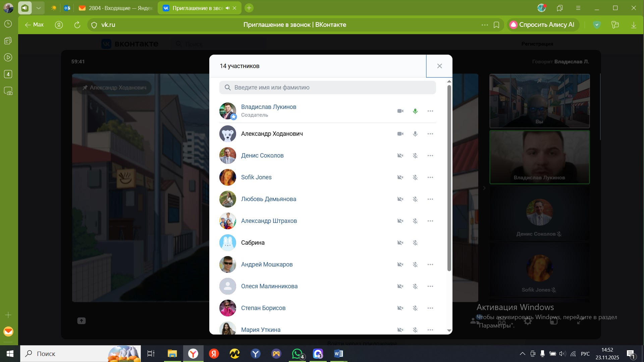Click Спросить Алису AI button
The height and width of the screenshot is (362, 644).
[x=543, y=25]
